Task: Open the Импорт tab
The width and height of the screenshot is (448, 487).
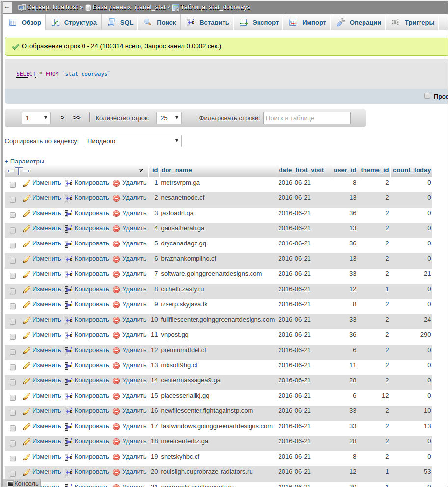Action: coord(308,23)
